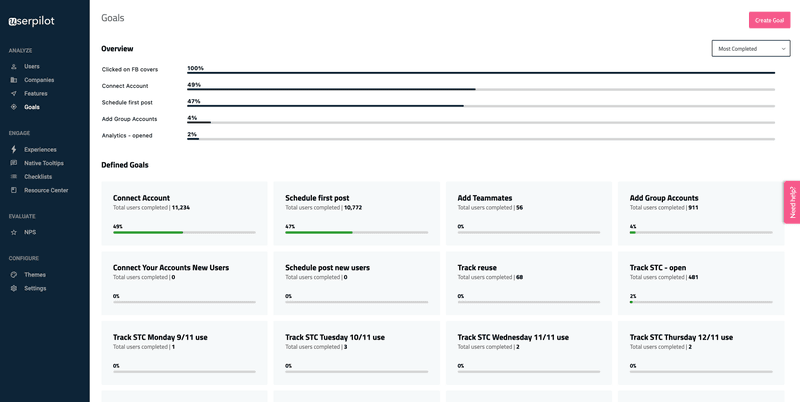The width and height of the screenshot is (800, 402).
Task: Click the Create Goal button
Action: [x=769, y=20]
